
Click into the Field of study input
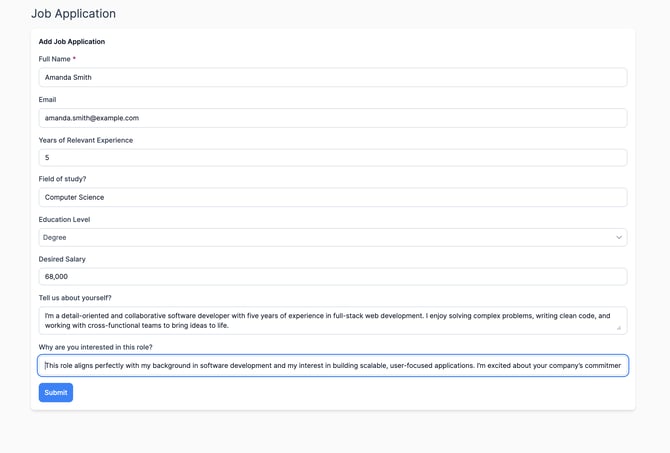(x=332, y=197)
